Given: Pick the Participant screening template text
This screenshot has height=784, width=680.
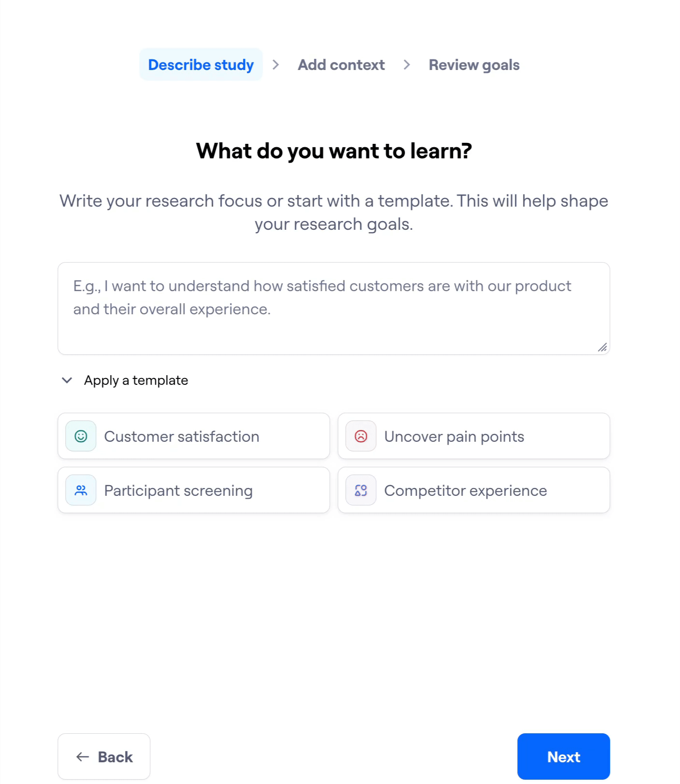Looking at the screenshot, I should (x=178, y=490).
